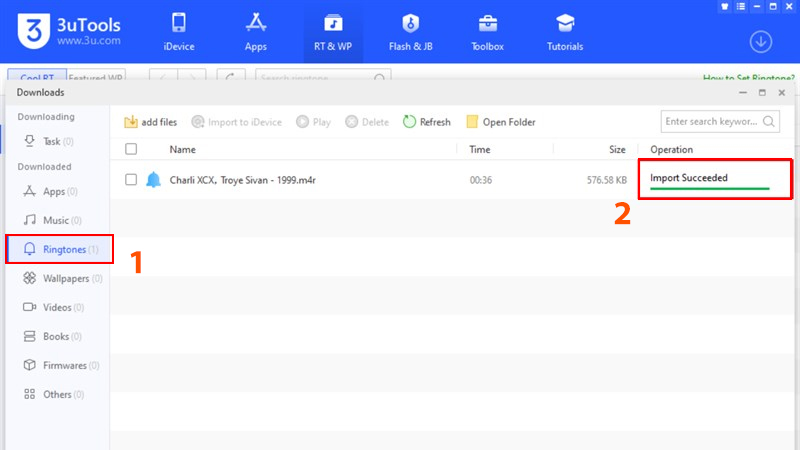Minimize the Downloads dialog
Image resolution: width=800 pixels, height=450 pixels.
point(742,92)
